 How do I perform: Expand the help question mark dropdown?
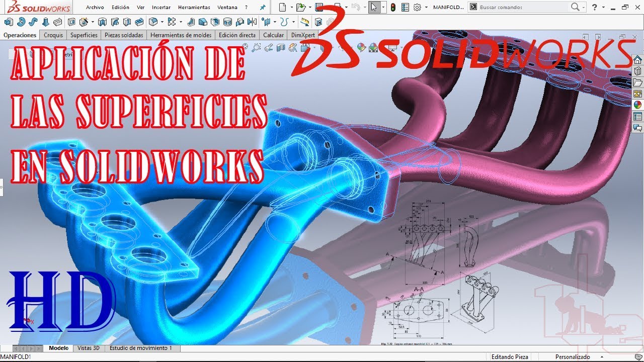tap(603, 7)
